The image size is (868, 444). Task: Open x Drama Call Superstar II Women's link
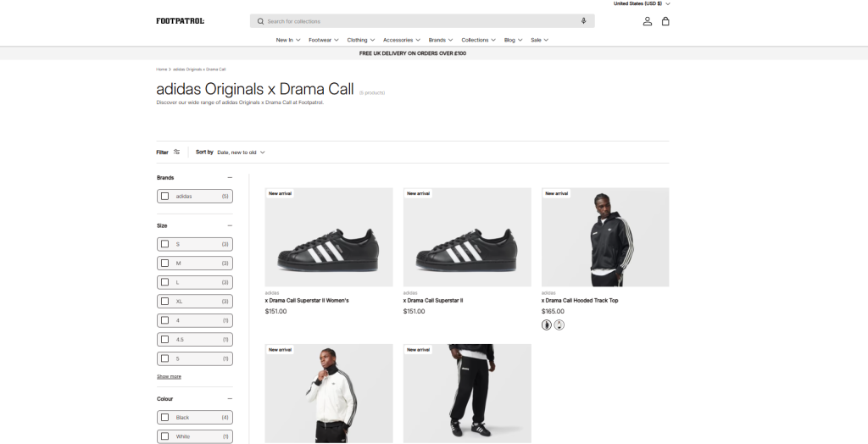pos(307,301)
